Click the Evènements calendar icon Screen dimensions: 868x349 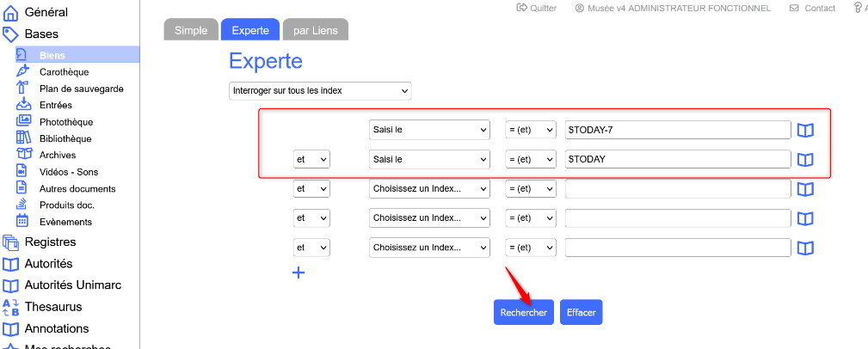(23, 222)
